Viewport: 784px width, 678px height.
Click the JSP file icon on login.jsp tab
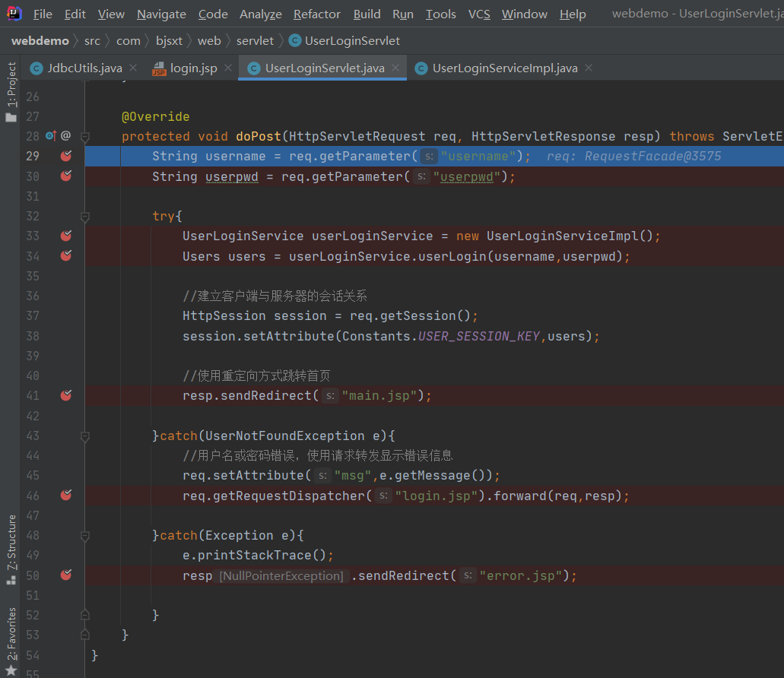click(x=159, y=68)
